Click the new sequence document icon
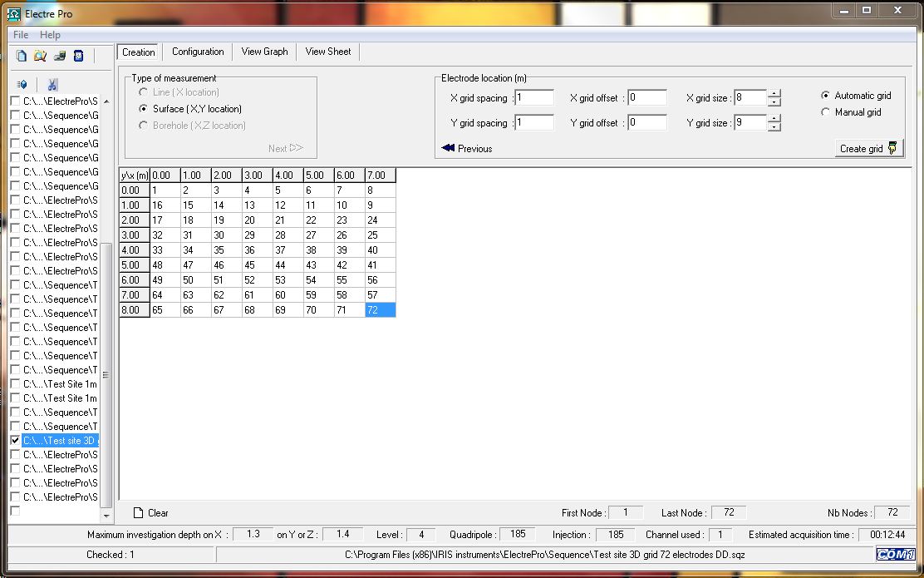This screenshot has width=924, height=578. point(22,56)
